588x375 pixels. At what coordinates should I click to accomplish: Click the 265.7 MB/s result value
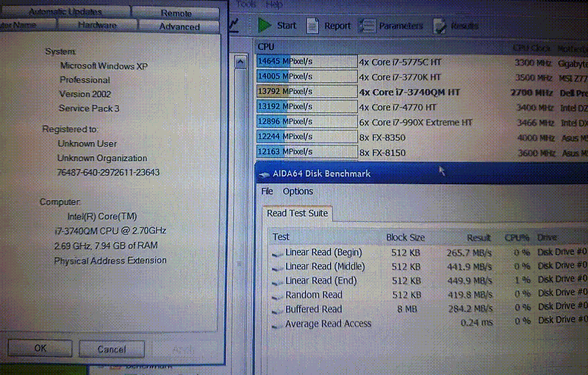coord(469,253)
